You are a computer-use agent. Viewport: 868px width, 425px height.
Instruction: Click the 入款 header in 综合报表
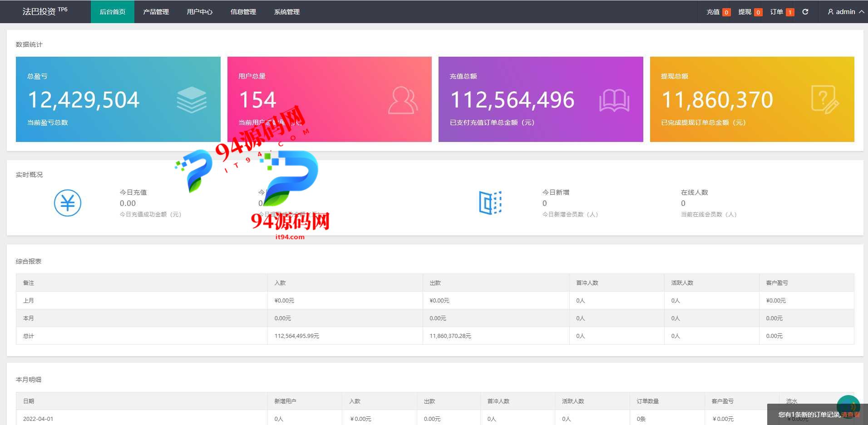click(x=280, y=283)
